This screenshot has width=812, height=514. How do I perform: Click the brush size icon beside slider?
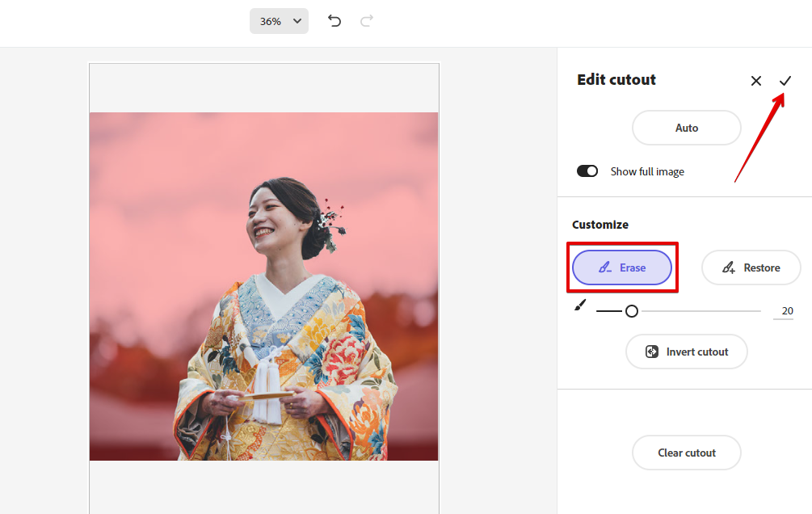click(579, 305)
